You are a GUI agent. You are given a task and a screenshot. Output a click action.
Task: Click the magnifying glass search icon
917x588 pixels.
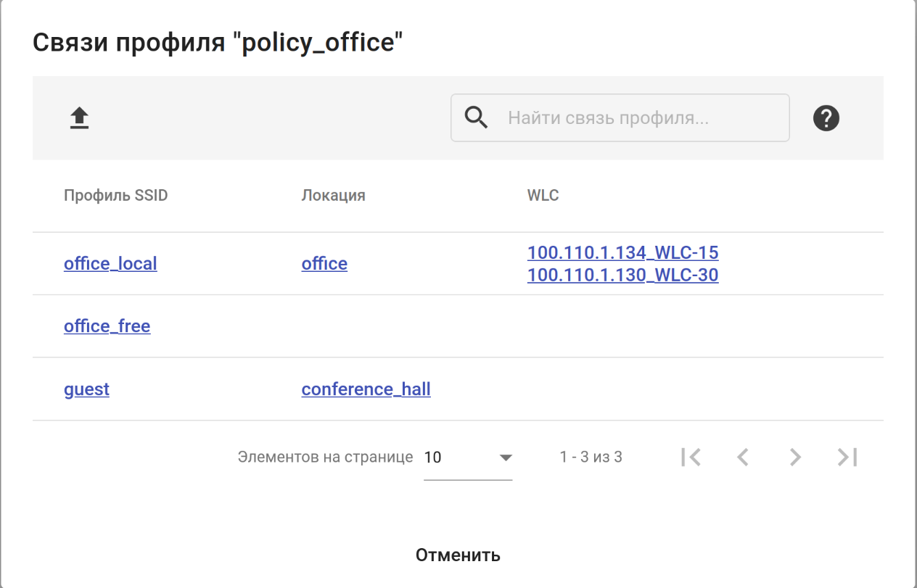476,117
